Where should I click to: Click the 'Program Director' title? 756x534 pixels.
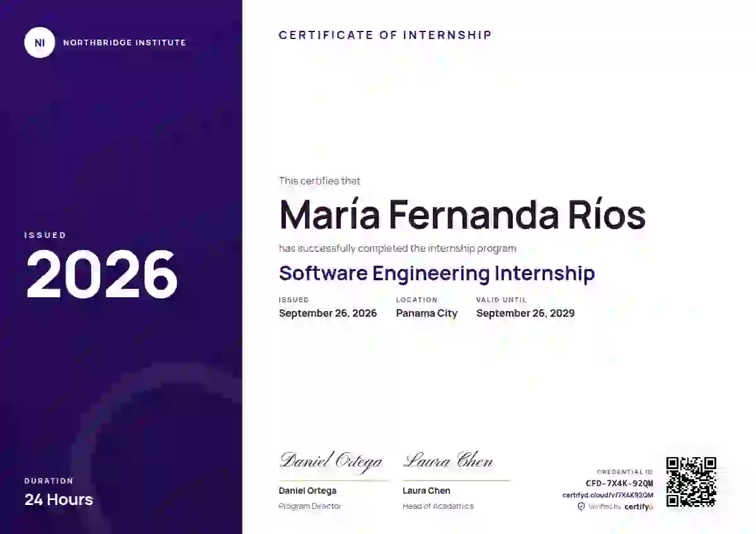[x=309, y=506]
